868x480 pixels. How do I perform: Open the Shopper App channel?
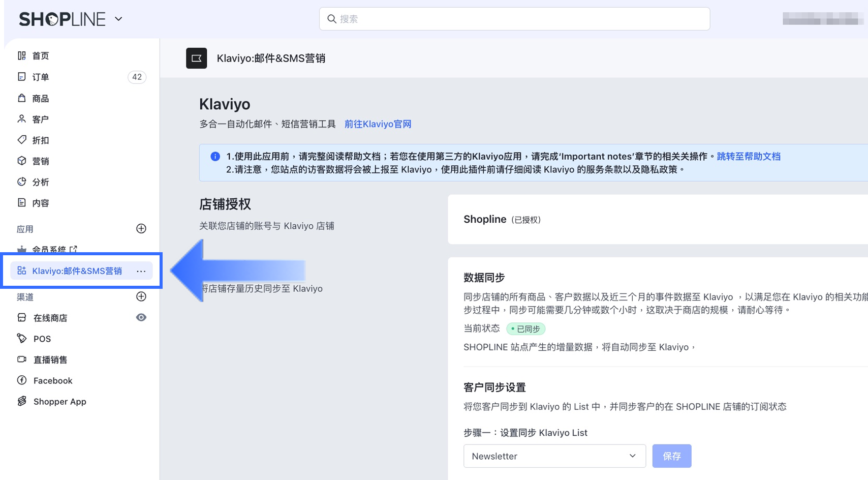tap(59, 402)
